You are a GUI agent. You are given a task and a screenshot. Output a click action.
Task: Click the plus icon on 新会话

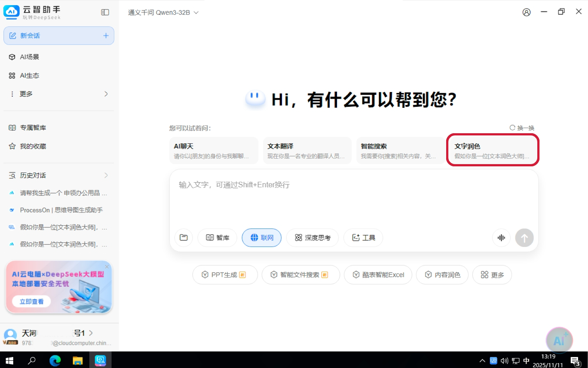click(106, 36)
